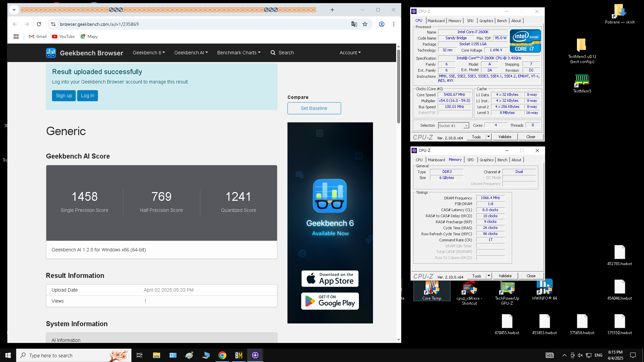Launch Core Temp desktop icon
The height and width of the screenshot is (362, 644).
tap(432, 290)
